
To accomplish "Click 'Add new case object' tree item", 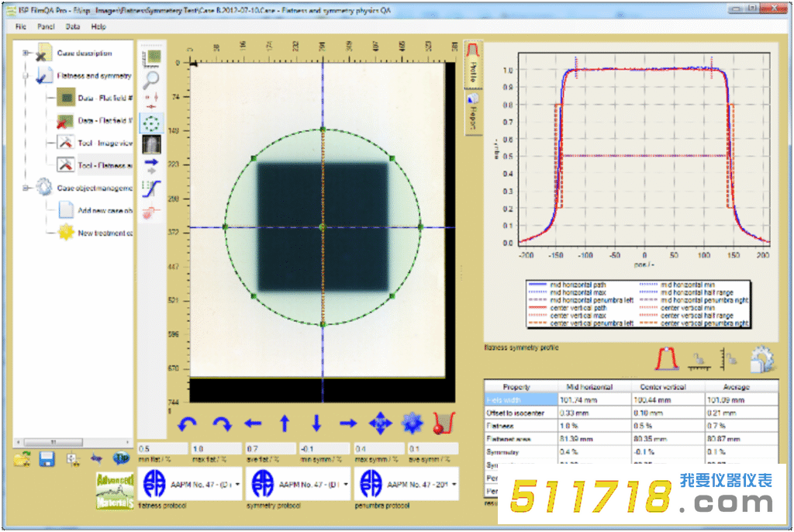I will pyautogui.click(x=105, y=210).
